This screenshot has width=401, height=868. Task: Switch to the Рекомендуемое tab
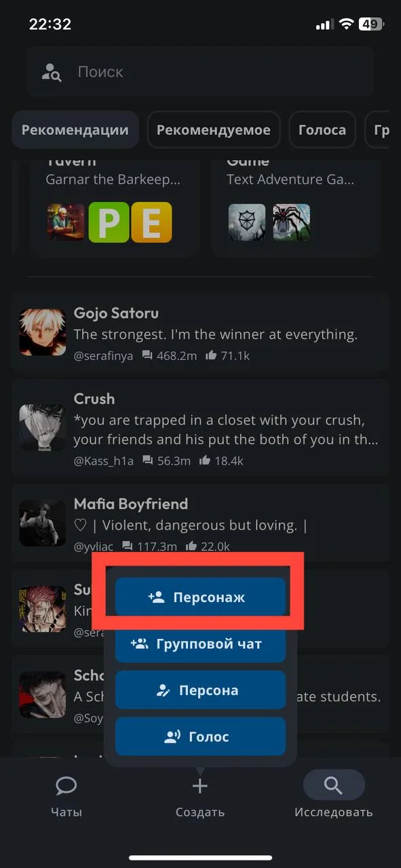pyautogui.click(x=214, y=130)
